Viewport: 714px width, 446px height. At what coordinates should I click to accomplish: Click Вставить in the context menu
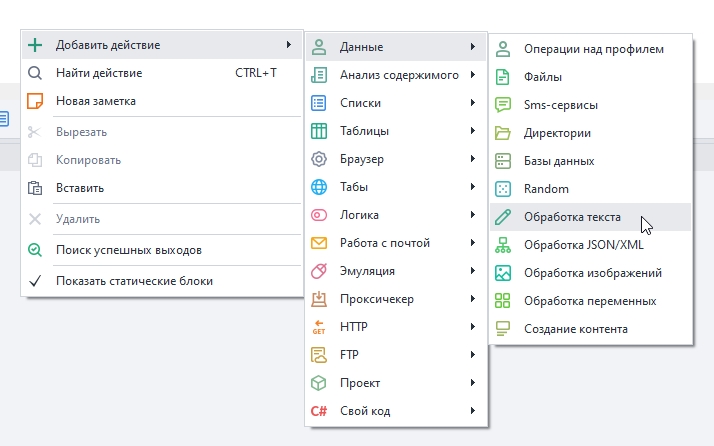coord(80,187)
